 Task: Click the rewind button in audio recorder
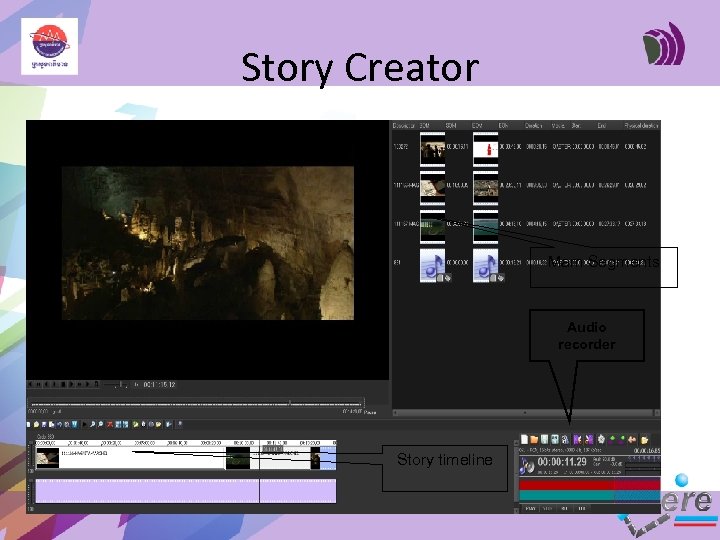tap(564, 508)
